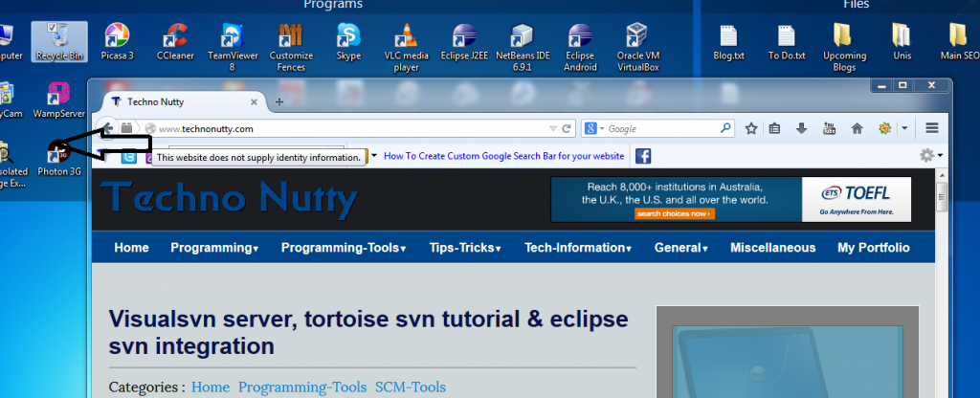Open the VLC media player shortcut
Screen dimensions: 980x398
pyautogui.click(x=406, y=47)
